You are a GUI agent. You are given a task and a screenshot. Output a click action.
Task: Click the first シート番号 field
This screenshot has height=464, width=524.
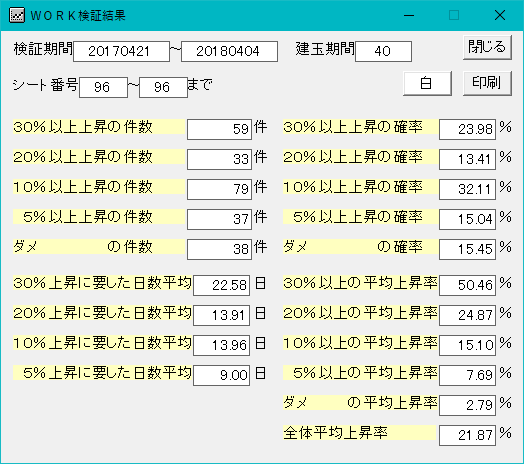[103, 87]
